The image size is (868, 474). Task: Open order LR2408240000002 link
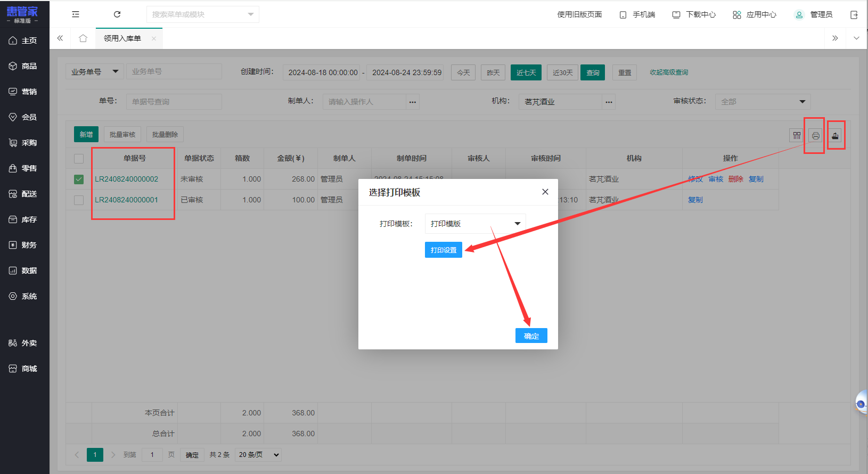(x=126, y=179)
